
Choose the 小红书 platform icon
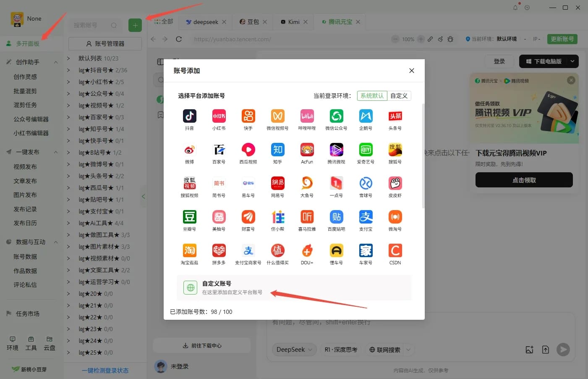pyautogui.click(x=219, y=116)
